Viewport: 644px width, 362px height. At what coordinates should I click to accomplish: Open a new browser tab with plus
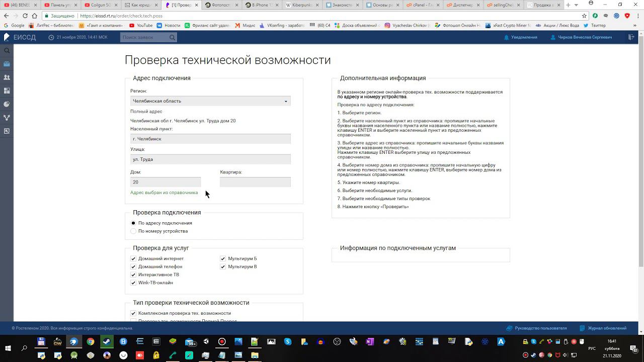point(567,5)
